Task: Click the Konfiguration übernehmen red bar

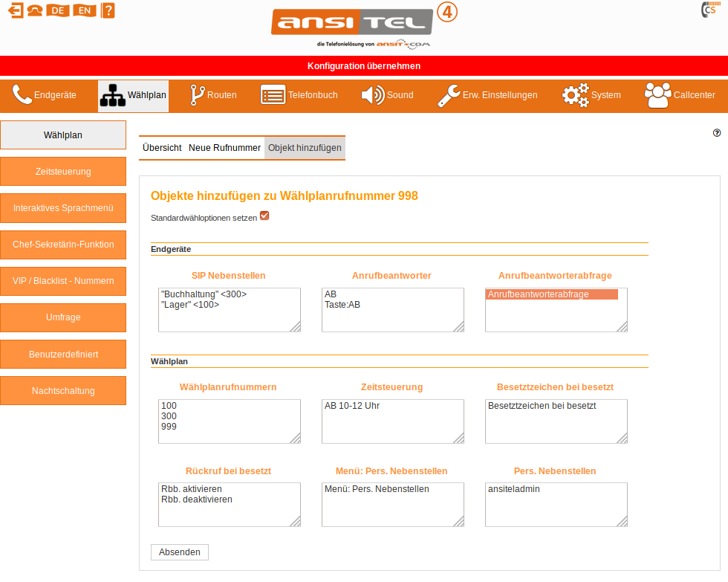Action: [364, 66]
